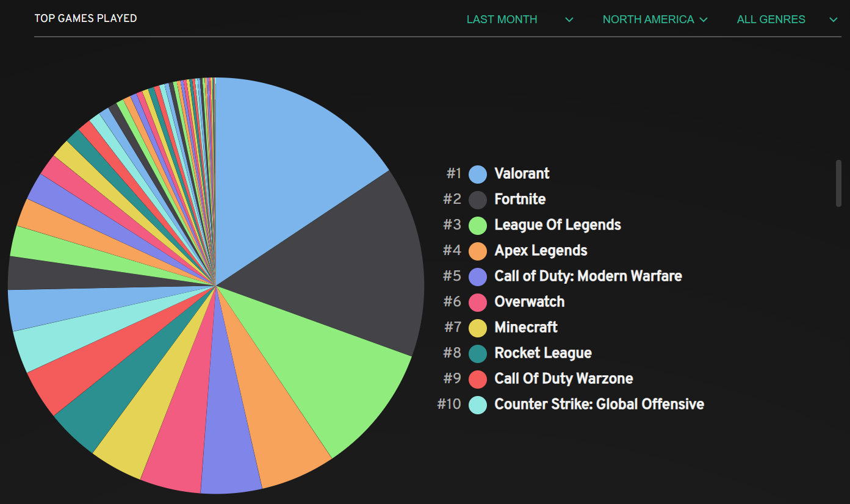Click the Top Games Played heading
Image resolution: width=850 pixels, height=504 pixels.
[x=85, y=18]
